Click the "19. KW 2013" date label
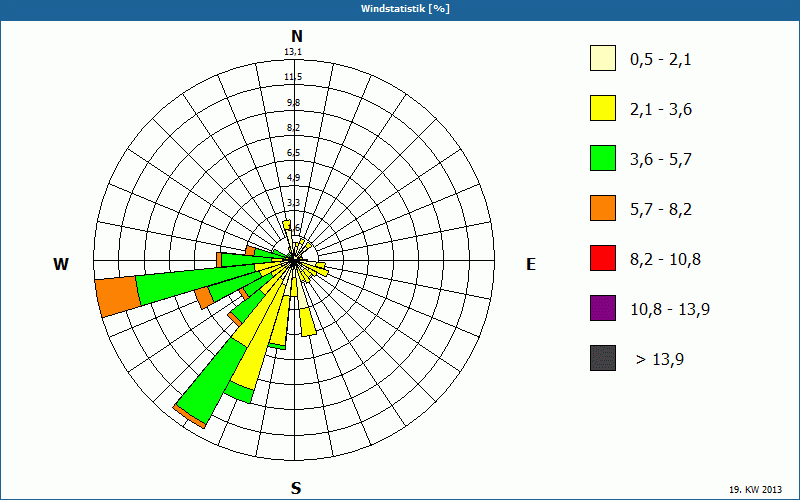 point(757,489)
